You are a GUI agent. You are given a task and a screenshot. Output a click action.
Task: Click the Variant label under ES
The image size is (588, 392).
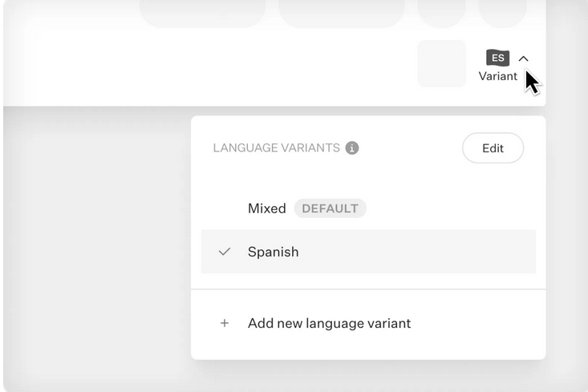(x=497, y=76)
